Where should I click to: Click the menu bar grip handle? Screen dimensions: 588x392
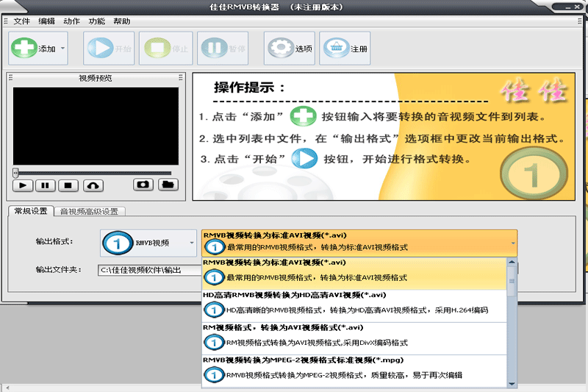[x=6, y=21]
